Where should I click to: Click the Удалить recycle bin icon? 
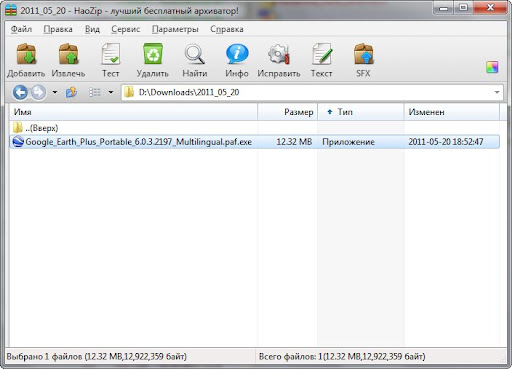point(153,54)
